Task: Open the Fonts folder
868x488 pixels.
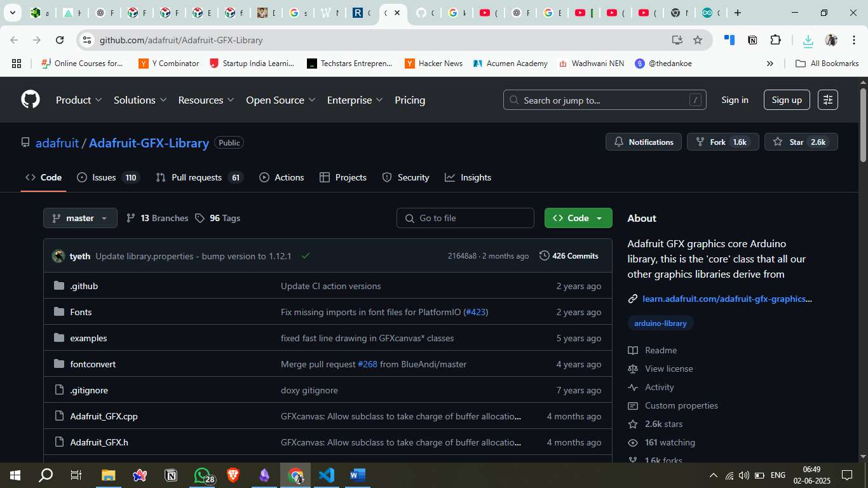Action: (x=81, y=312)
